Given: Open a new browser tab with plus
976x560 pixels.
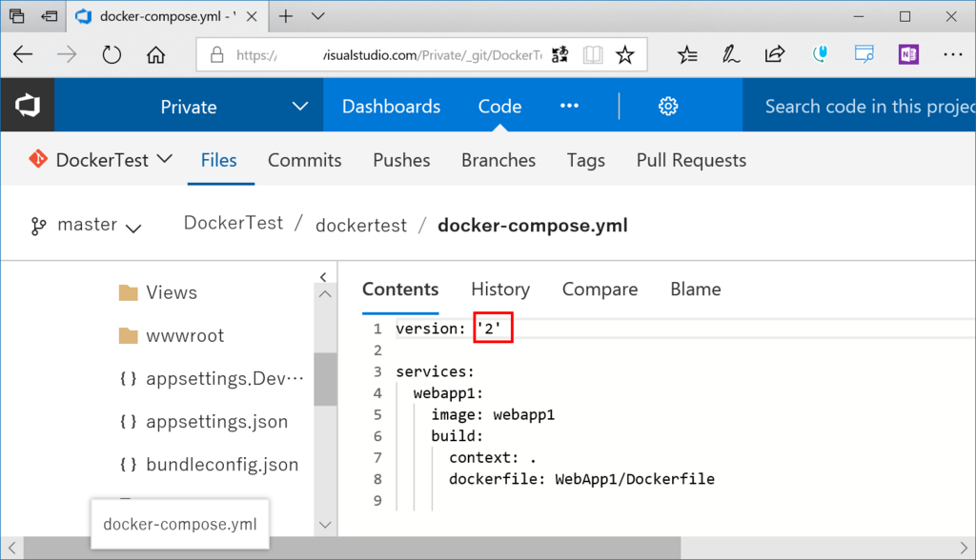Looking at the screenshot, I should pos(286,16).
